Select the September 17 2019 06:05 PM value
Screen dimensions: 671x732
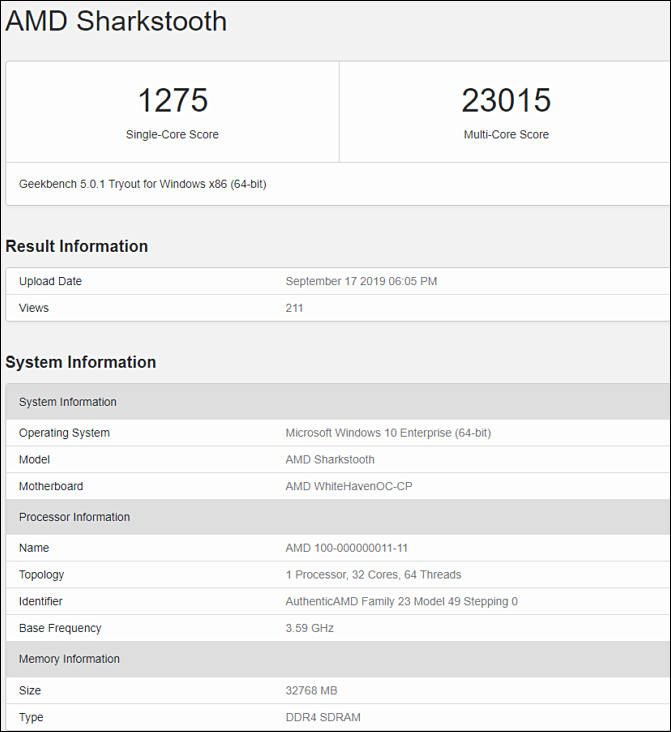pyautogui.click(x=361, y=281)
